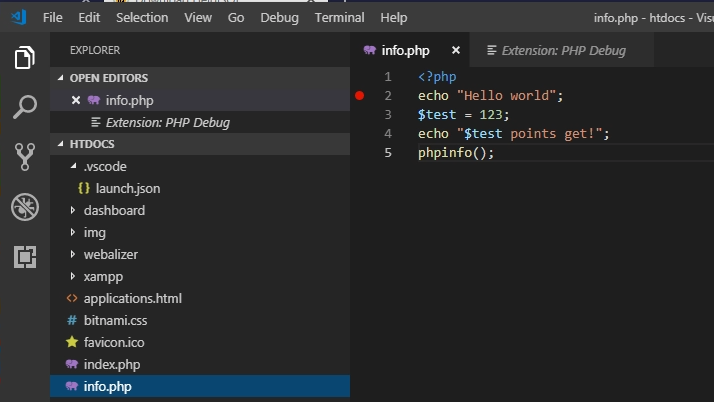Screen dimensions: 714x402
Task: Open applications.html file
Action: point(200,298)
